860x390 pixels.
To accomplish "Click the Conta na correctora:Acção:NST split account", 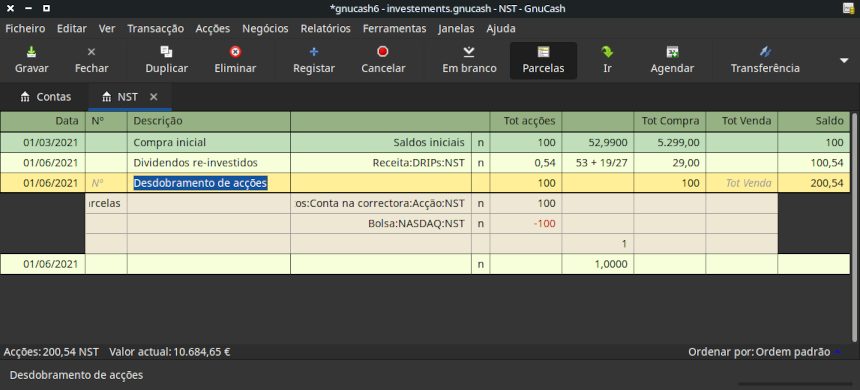I will click(x=381, y=204).
